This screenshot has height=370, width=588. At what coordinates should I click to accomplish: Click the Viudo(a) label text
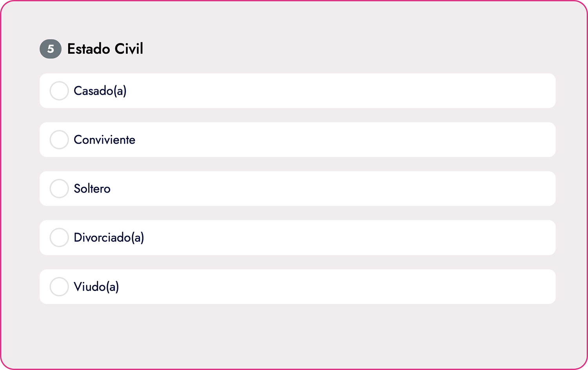tap(96, 287)
